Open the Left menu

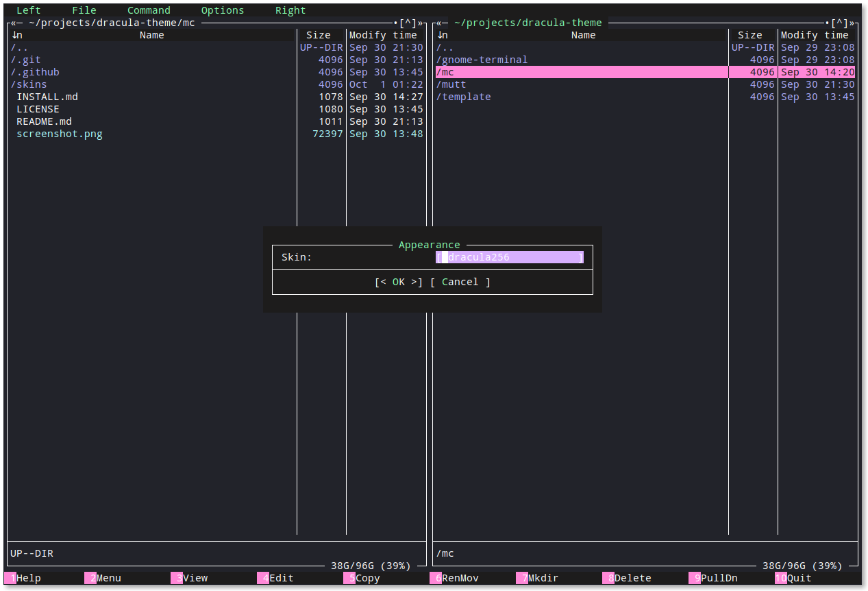[28, 10]
